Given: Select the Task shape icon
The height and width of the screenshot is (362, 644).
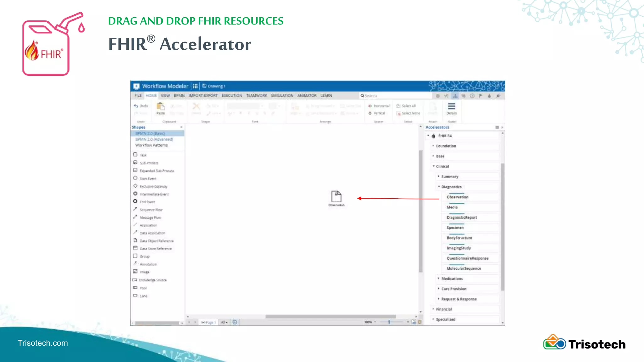Looking at the screenshot, I should [x=135, y=155].
